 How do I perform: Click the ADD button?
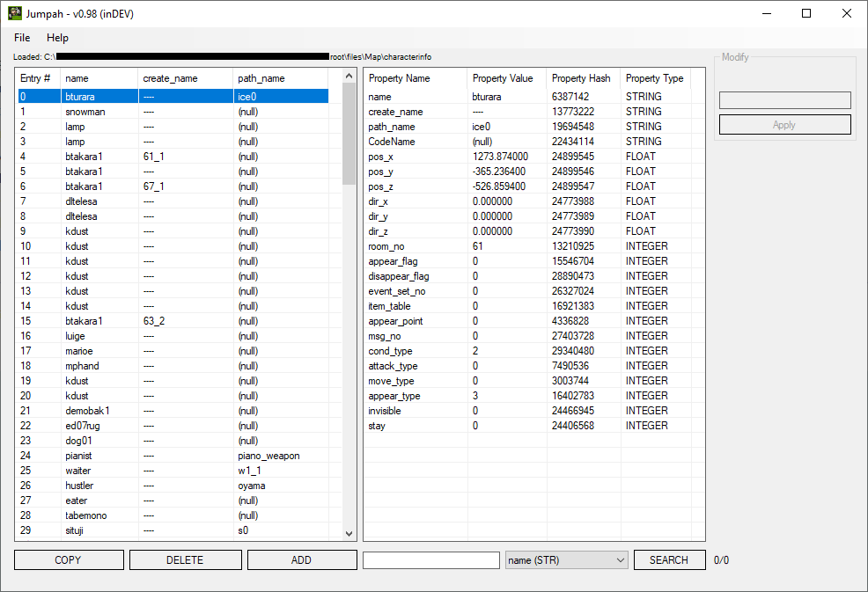coord(302,560)
